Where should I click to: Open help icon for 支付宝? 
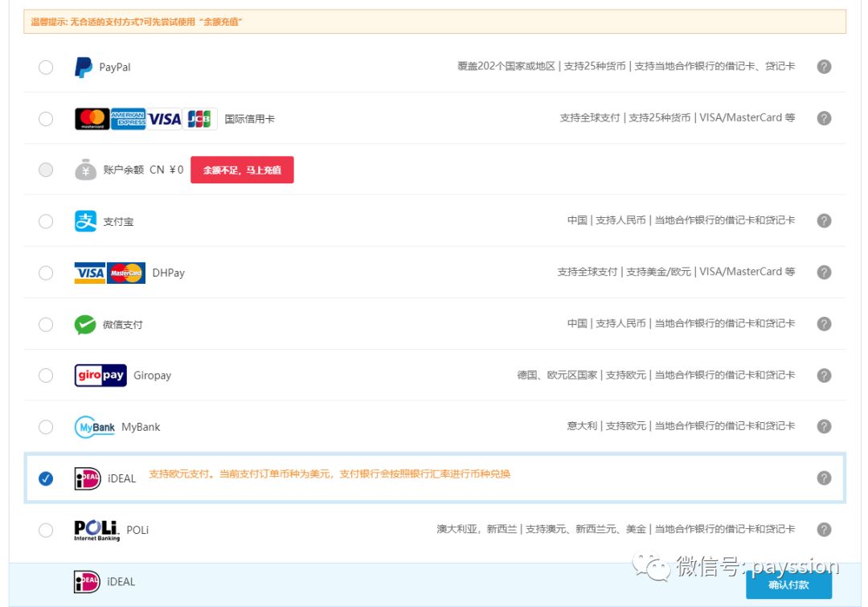click(824, 220)
